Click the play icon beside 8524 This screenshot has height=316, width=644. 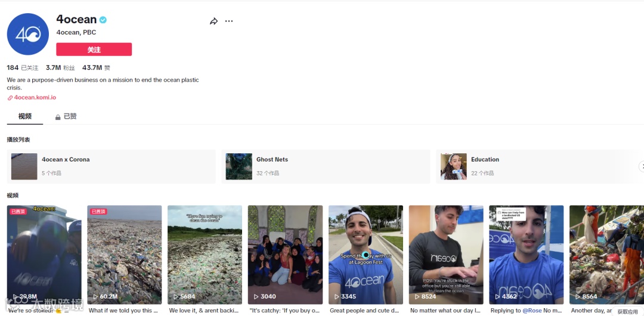click(x=417, y=297)
